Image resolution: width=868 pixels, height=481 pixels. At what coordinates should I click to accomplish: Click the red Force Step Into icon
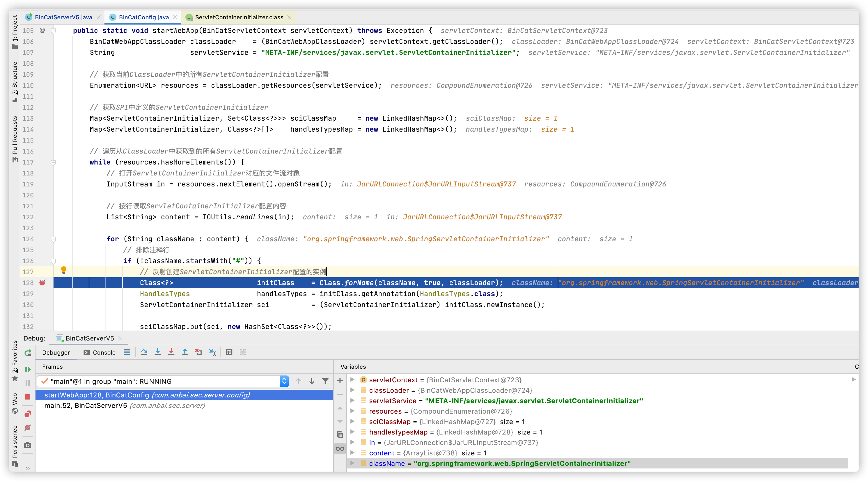[x=171, y=352]
